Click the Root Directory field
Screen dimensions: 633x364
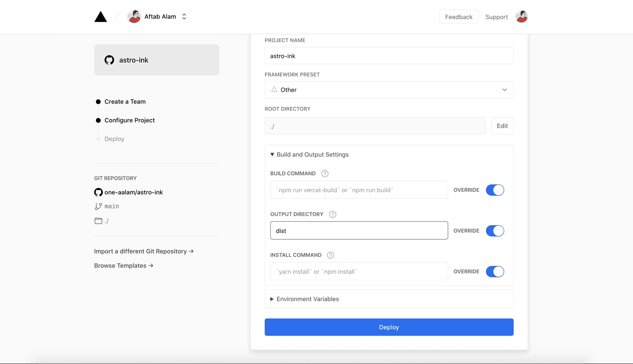click(375, 126)
